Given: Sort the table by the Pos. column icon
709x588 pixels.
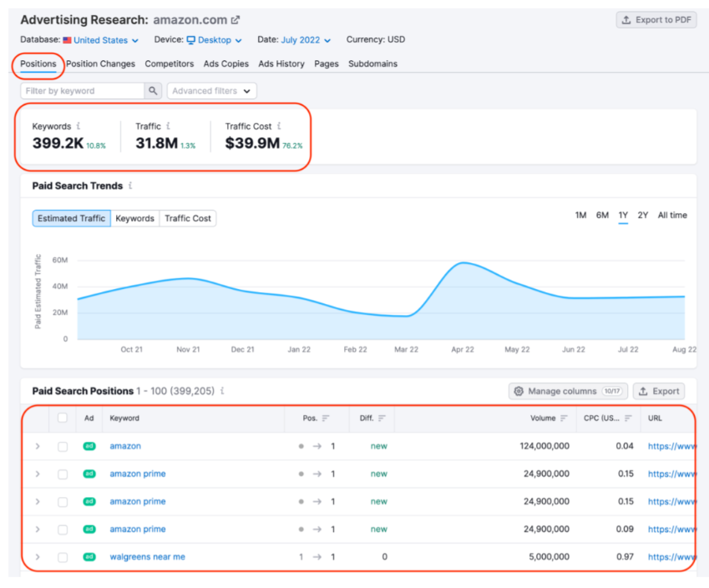Looking at the screenshot, I should point(326,418).
